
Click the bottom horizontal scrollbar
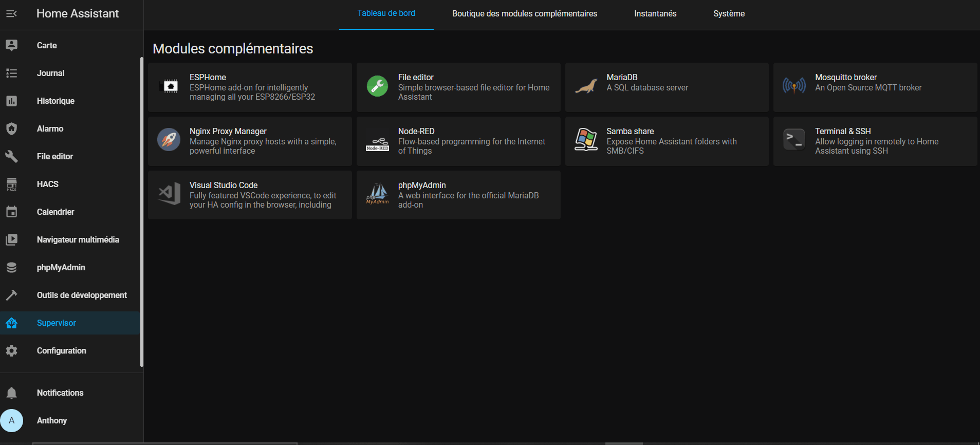(x=164, y=443)
